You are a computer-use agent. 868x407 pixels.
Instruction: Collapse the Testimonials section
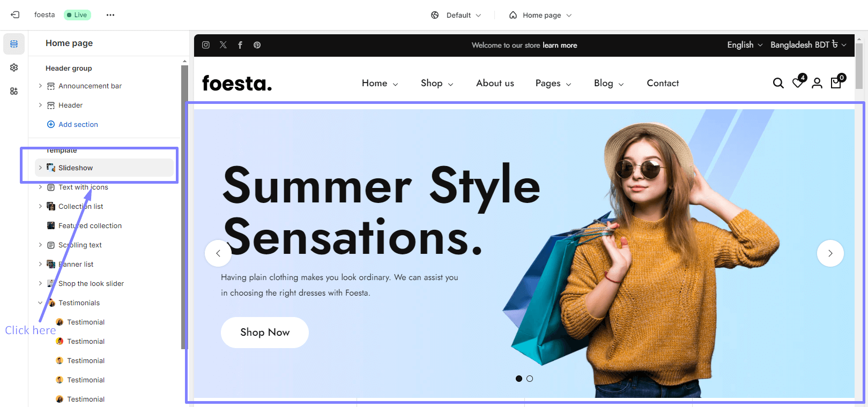pos(40,303)
